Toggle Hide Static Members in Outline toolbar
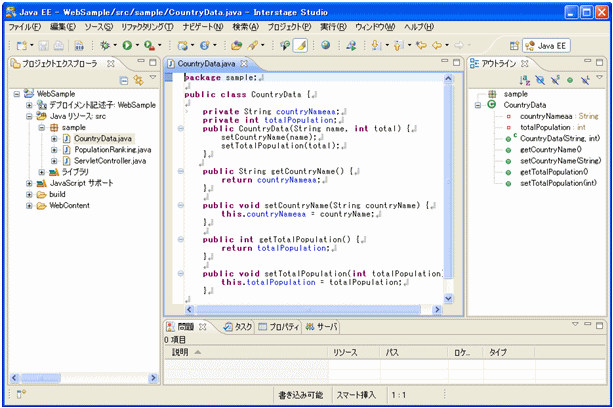The image size is (613, 408). coord(556,79)
